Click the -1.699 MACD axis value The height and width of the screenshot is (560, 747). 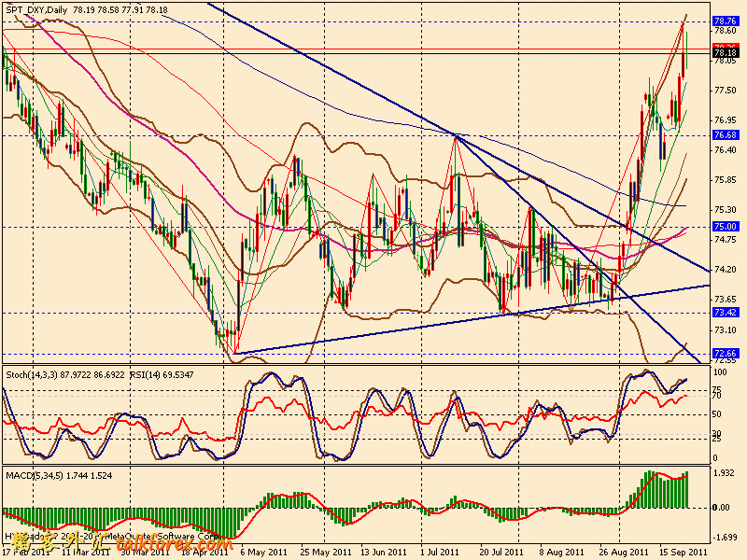pos(725,538)
